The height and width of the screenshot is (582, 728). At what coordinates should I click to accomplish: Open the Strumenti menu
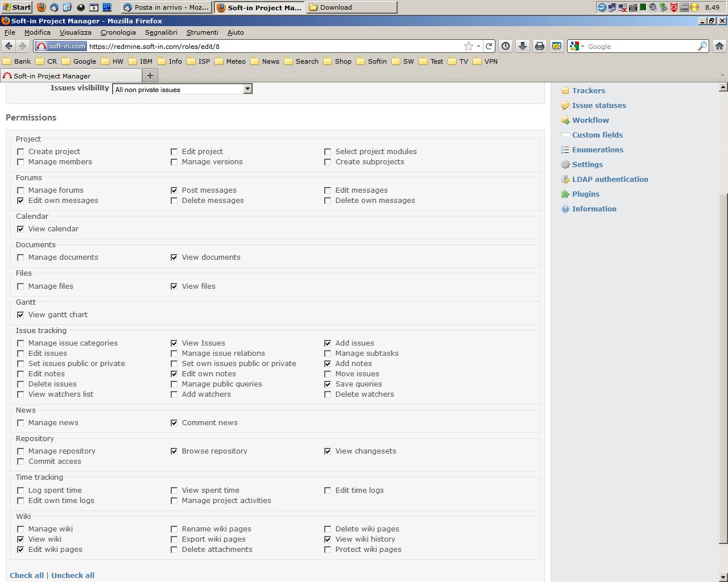tap(202, 32)
